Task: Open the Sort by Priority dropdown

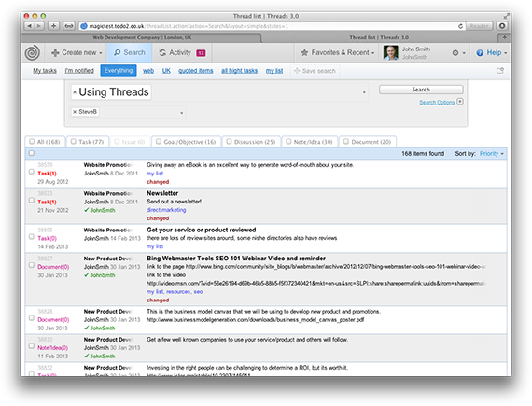Action: [x=491, y=154]
